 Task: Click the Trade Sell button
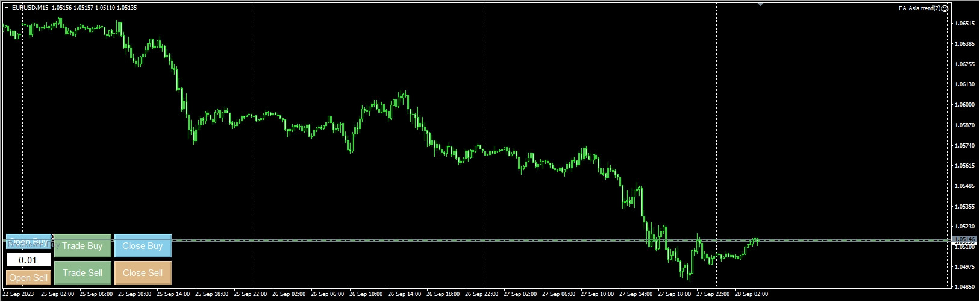point(83,273)
